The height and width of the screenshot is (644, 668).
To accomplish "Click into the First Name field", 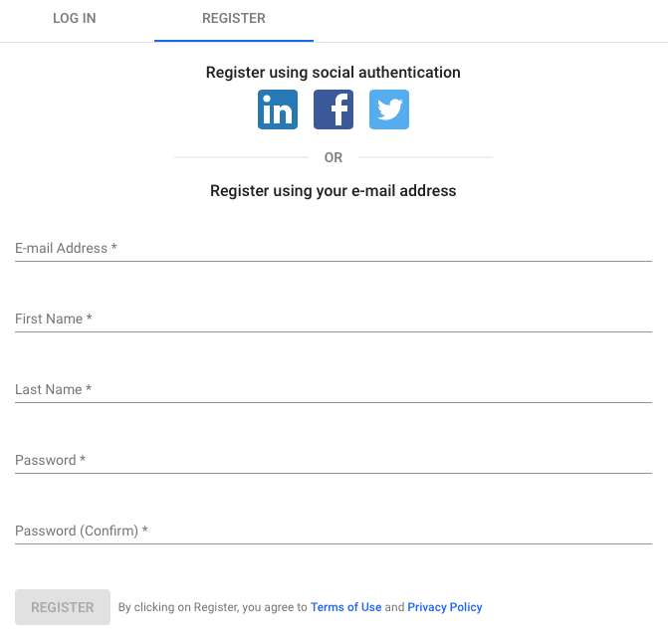I will point(334,320).
